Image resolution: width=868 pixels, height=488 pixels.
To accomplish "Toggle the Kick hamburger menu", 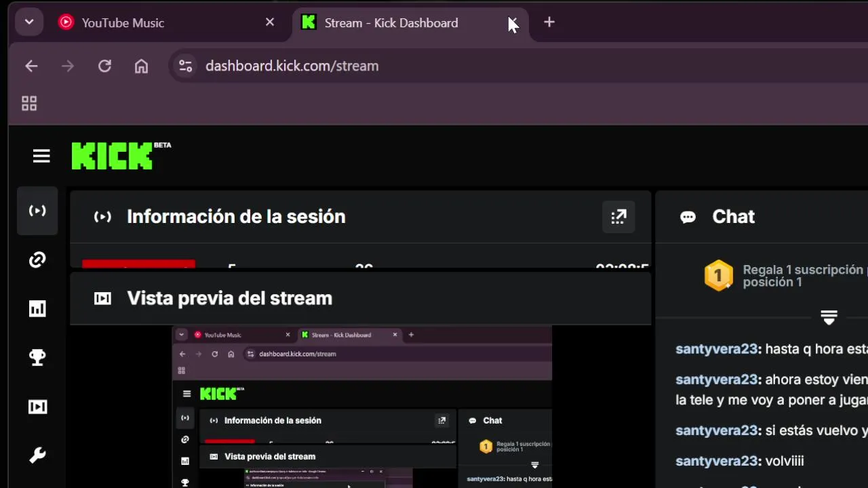I will 41,157.
